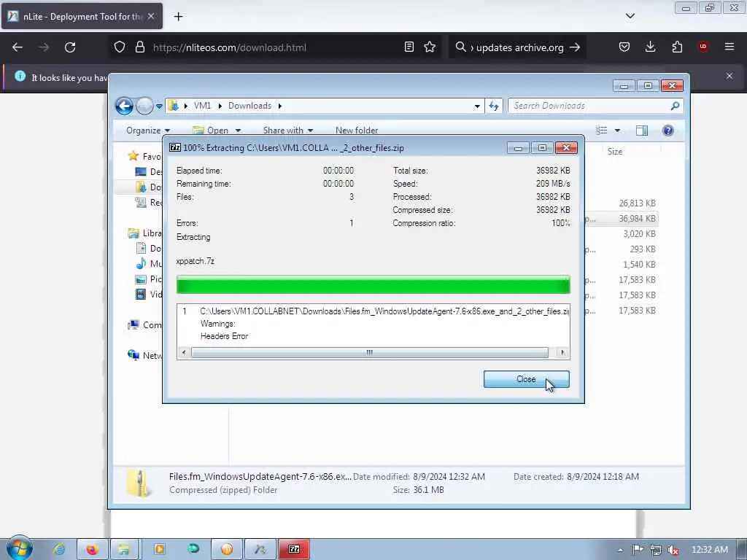Click the green extraction progress bar
Image resolution: width=747 pixels, height=560 pixels.
tap(373, 285)
